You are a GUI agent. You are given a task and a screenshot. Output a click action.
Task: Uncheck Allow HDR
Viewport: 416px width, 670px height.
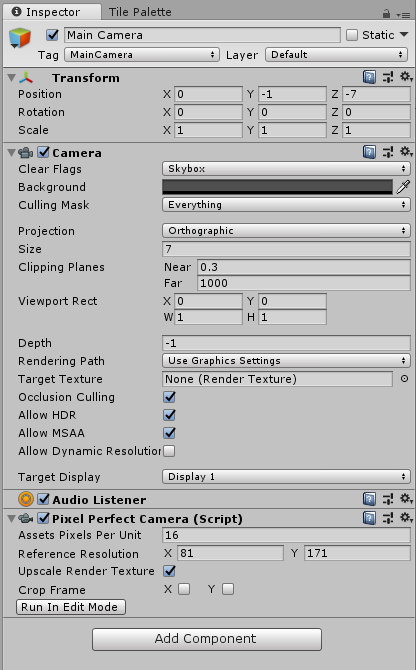click(169, 415)
